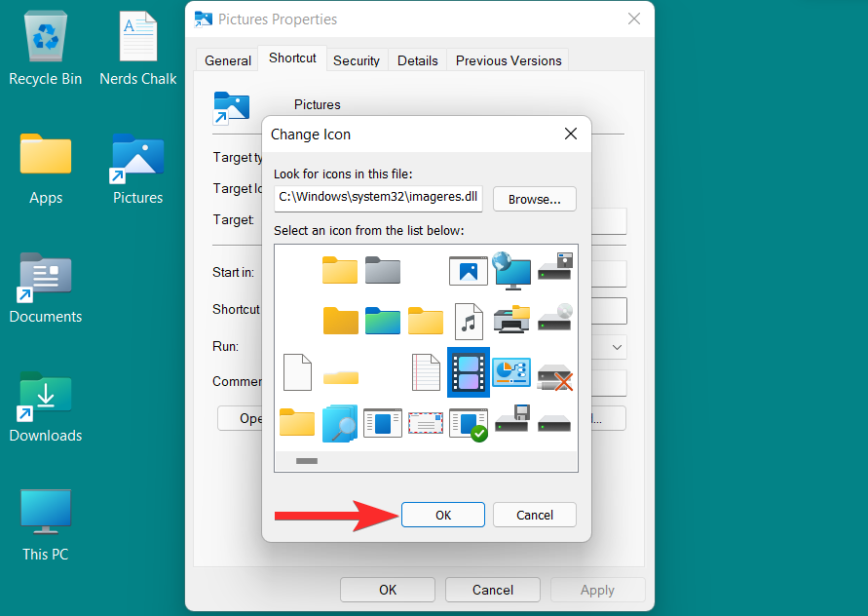The image size is (868, 616).
Task: Choose the music note file icon
Action: click(x=469, y=322)
